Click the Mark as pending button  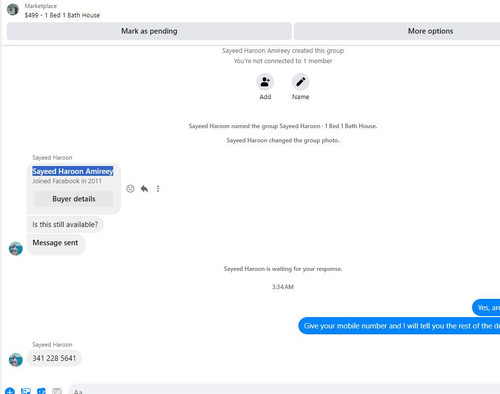[x=149, y=31]
